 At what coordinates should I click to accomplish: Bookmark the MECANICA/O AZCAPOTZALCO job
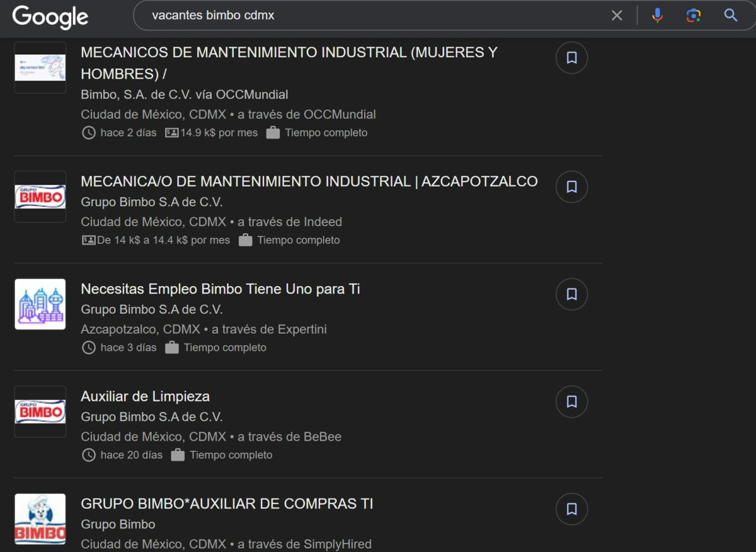click(571, 187)
